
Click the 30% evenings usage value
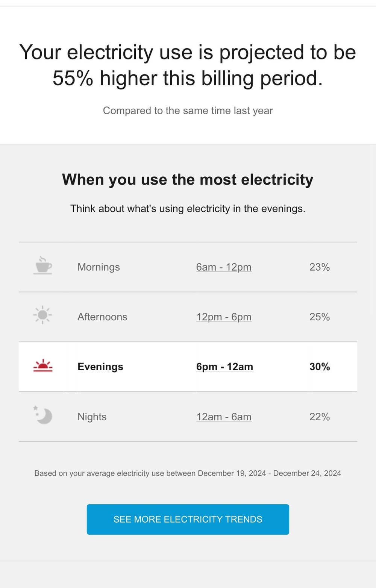click(x=320, y=367)
